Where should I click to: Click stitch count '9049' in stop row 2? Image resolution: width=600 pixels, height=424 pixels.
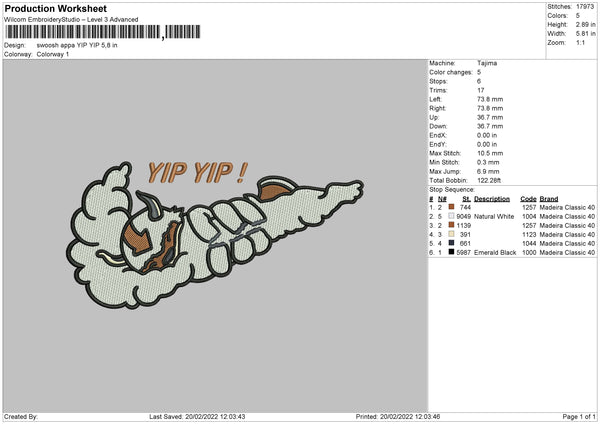[464, 217]
